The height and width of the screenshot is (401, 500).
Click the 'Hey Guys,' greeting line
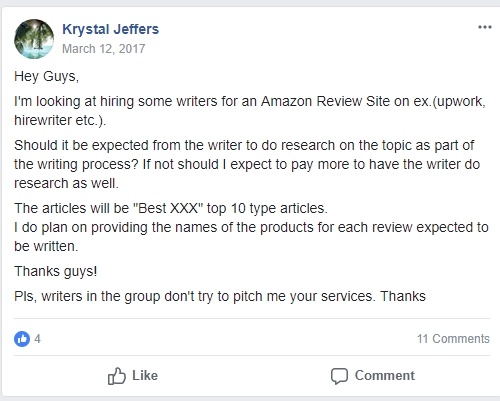coord(46,77)
